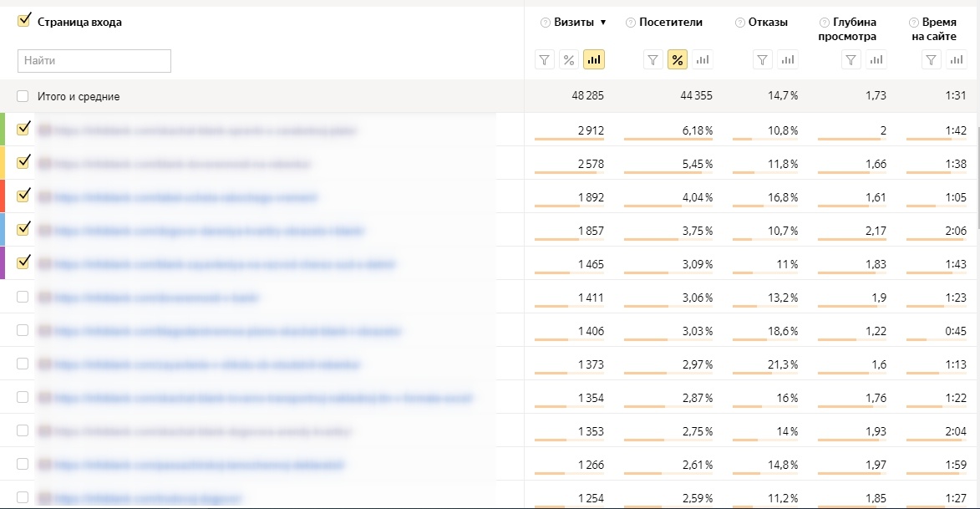Sort table by Отказы column
This screenshot has width=980, height=509.
click(x=768, y=23)
